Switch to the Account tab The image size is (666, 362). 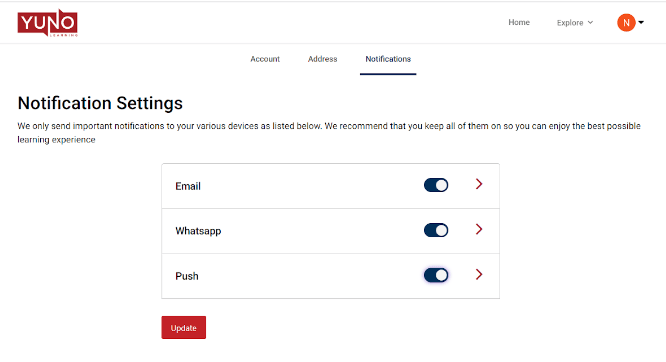pos(265,59)
